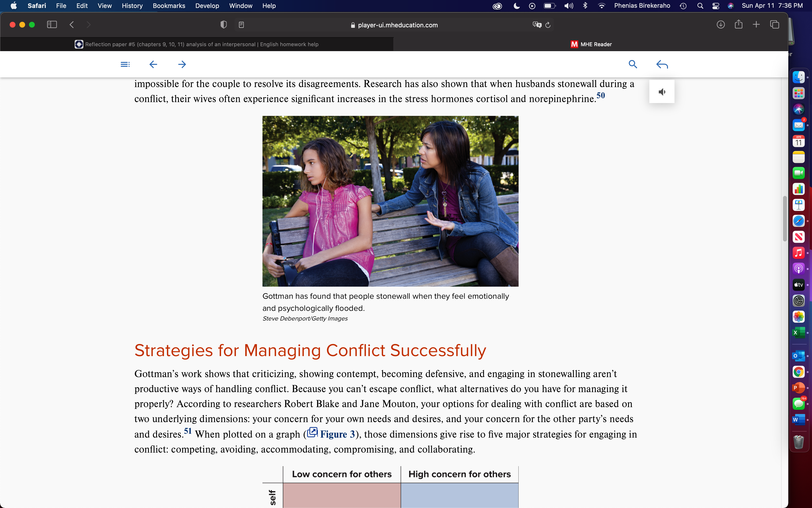The height and width of the screenshot is (508, 812).
Task: Open the table of contents menu icon
Action: point(125,64)
